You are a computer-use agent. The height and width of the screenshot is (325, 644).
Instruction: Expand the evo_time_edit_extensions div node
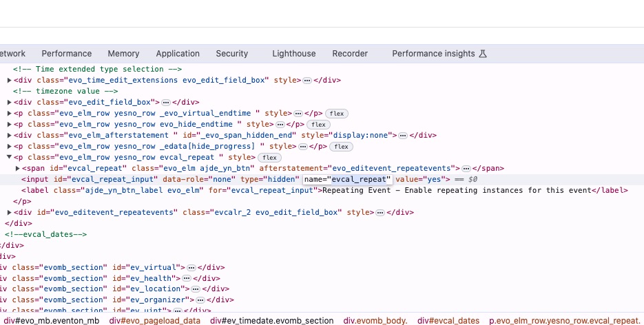pos(9,80)
